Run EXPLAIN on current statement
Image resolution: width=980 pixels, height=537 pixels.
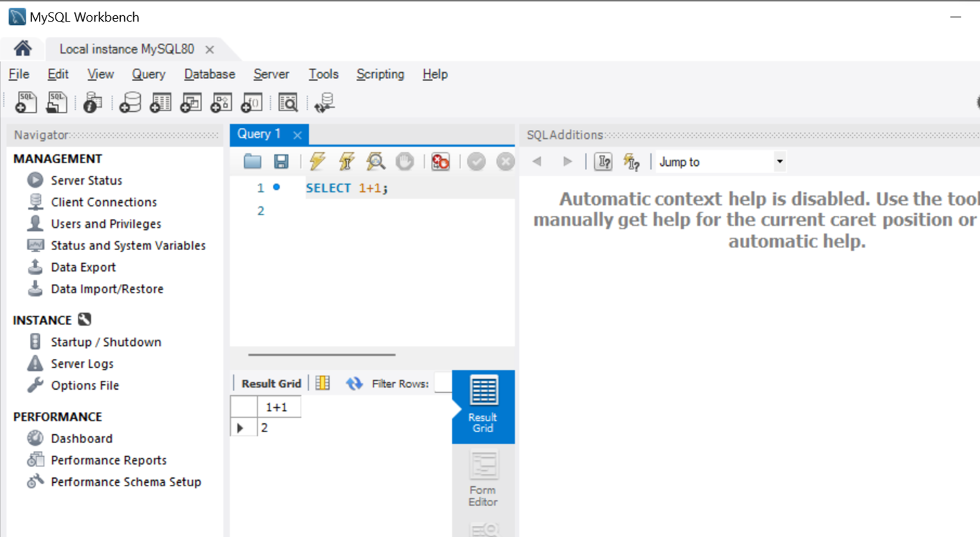click(375, 161)
